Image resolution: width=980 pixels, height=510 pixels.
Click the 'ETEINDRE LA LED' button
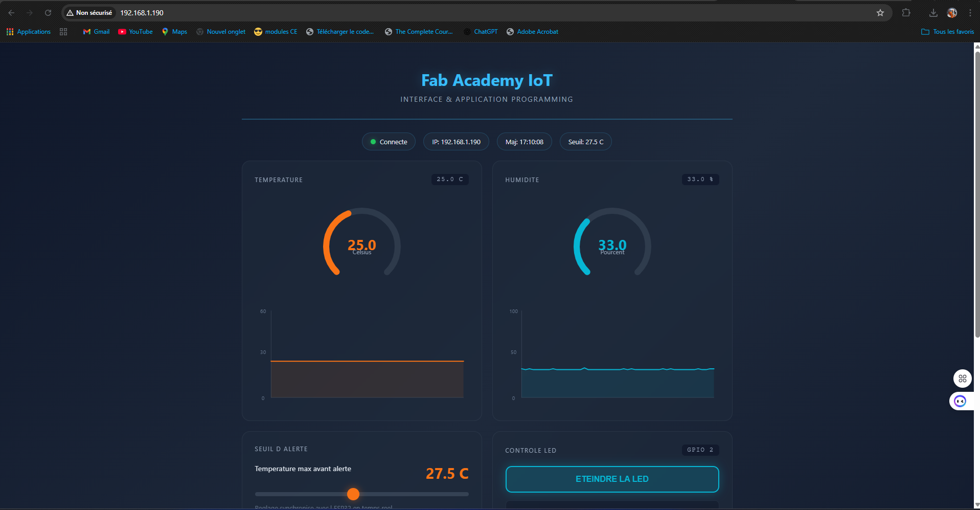click(x=612, y=479)
